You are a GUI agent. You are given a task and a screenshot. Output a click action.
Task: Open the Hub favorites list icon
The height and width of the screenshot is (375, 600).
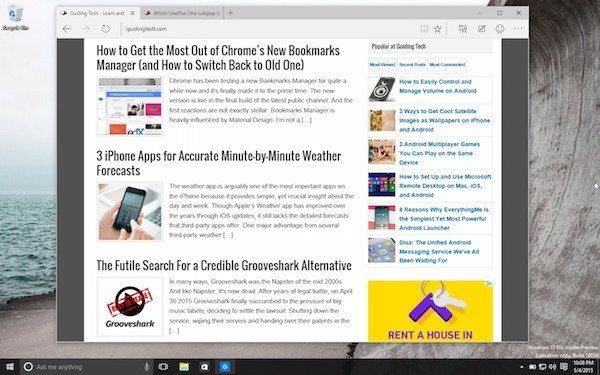(463, 29)
